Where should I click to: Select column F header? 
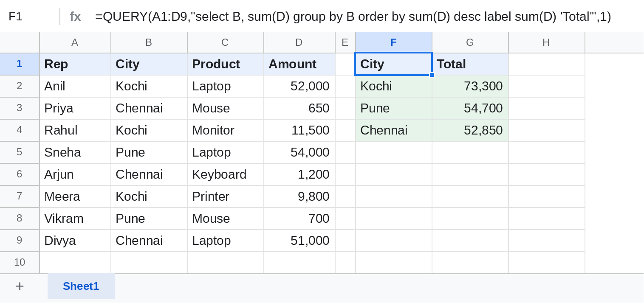pyautogui.click(x=394, y=42)
